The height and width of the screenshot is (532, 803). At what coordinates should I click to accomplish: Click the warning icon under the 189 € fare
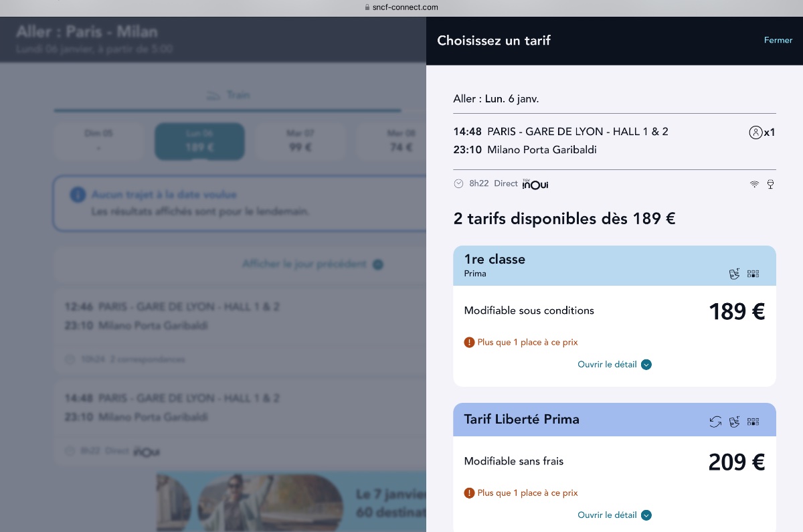pyautogui.click(x=469, y=343)
